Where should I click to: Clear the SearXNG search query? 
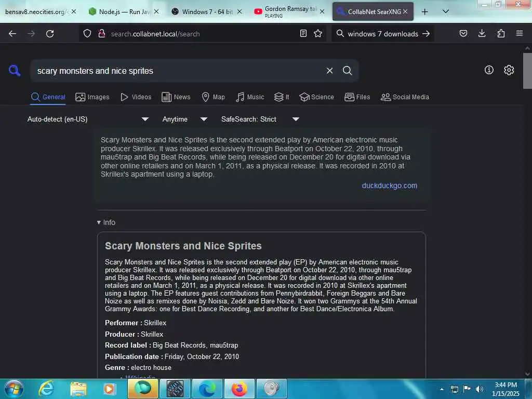329,71
